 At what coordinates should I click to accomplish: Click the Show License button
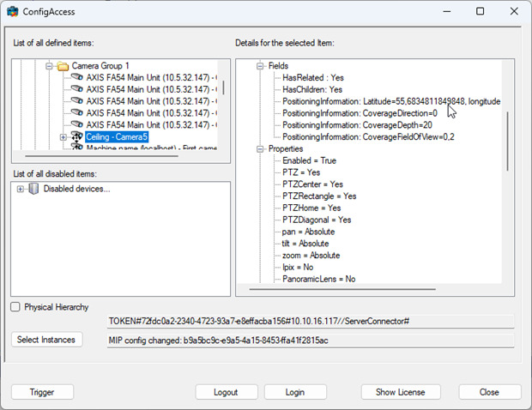pos(401,392)
